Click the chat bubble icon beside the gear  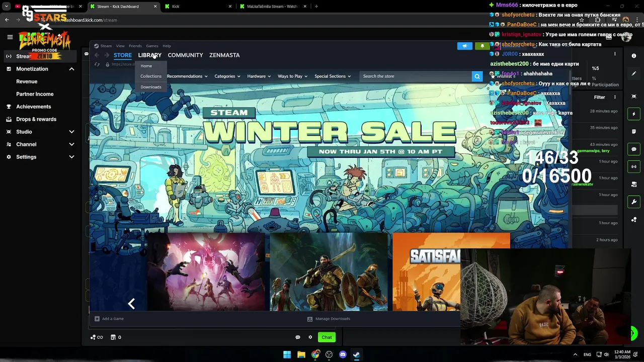pyautogui.click(x=298, y=337)
